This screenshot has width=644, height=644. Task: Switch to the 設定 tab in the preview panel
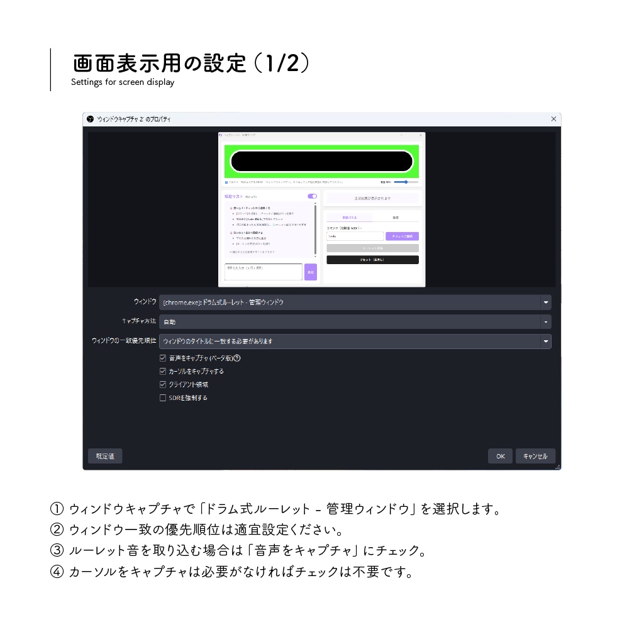tap(396, 218)
